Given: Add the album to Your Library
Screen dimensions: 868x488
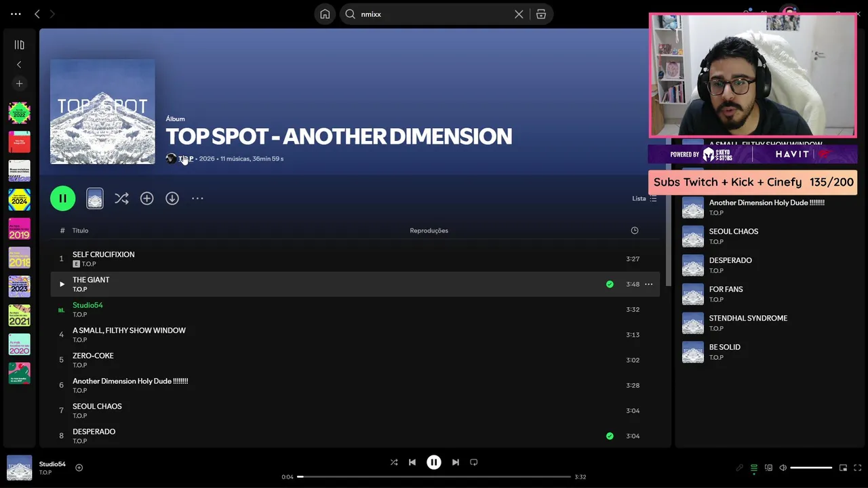Looking at the screenshot, I should [146, 199].
